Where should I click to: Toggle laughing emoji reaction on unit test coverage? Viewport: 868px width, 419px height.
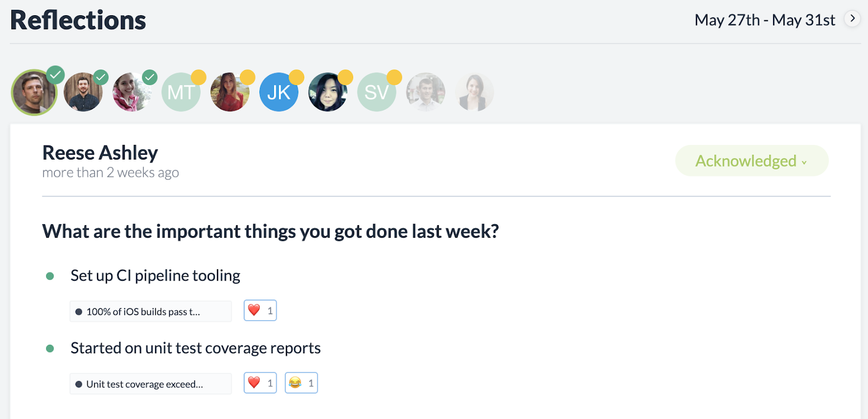(x=301, y=383)
